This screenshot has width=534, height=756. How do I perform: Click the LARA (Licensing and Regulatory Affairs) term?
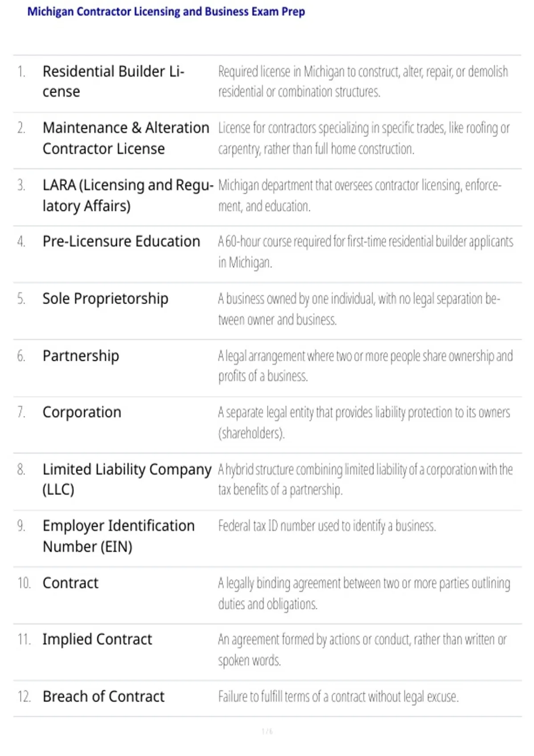coord(128,195)
